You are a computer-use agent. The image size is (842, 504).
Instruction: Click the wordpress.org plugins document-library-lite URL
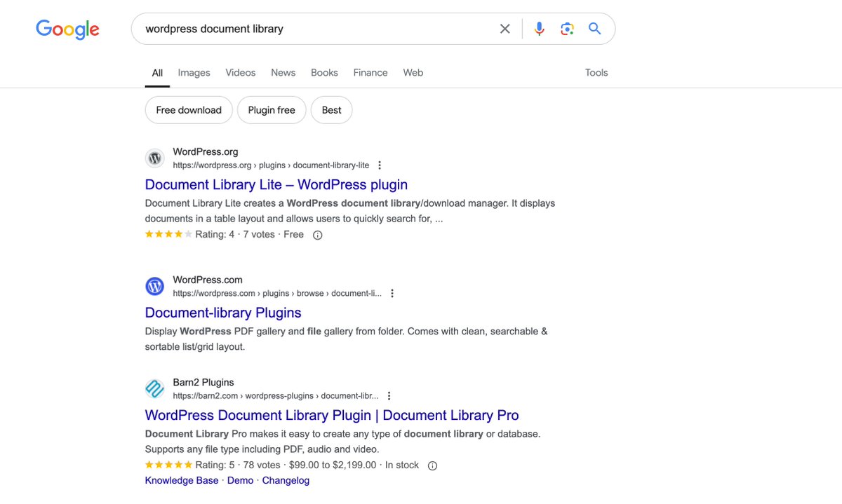pyautogui.click(x=271, y=165)
